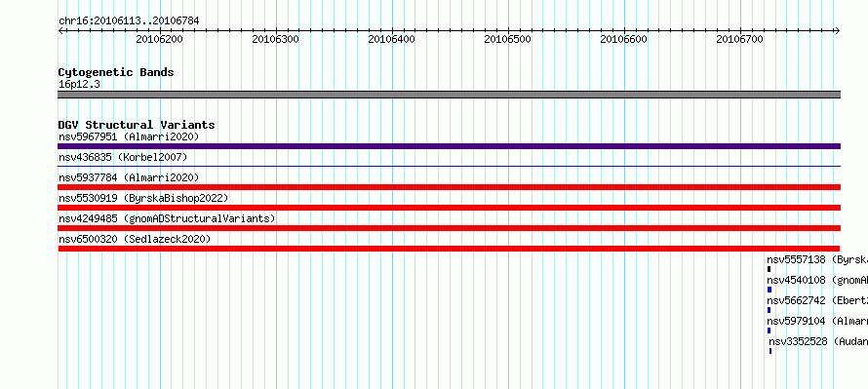Click the 16p12.3 band label
This screenshot has width=868, height=389.
(x=79, y=85)
